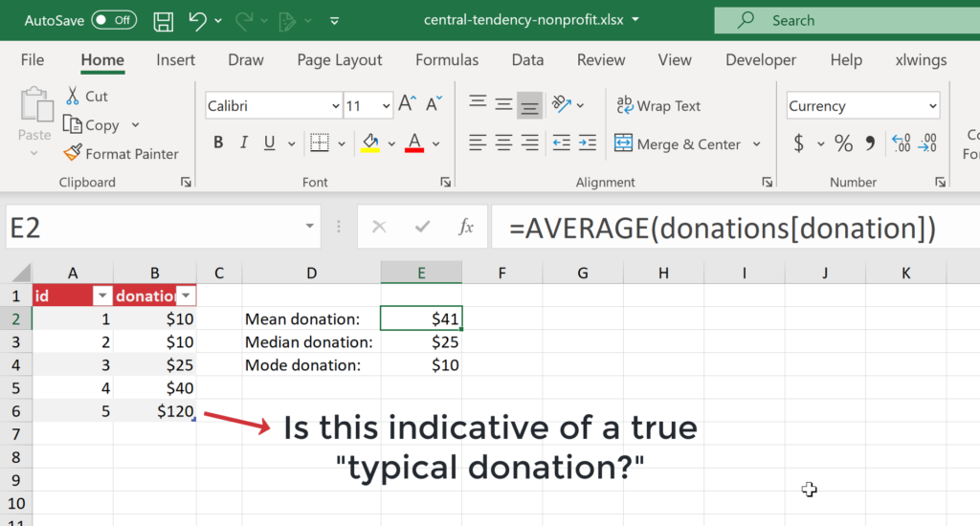Apply Bold formatting
Image resolution: width=980 pixels, height=526 pixels.
click(218, 143)
